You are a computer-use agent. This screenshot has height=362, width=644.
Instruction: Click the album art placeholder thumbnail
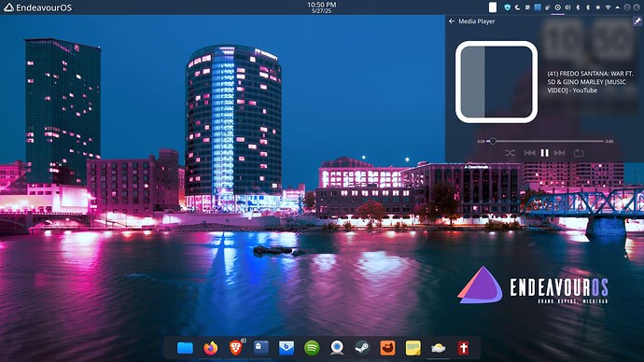[x=497, y=82]
